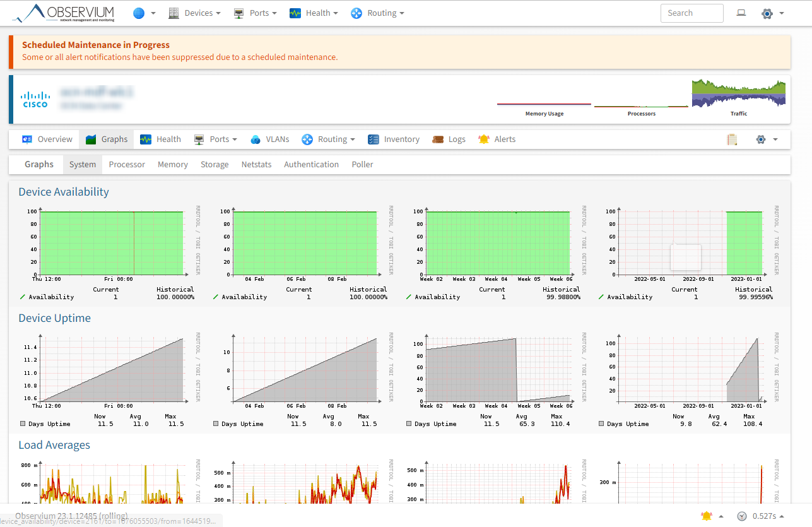Open the device Alerts tab
The width and height of the screenshot is (812, 527).
pos(497,139)
